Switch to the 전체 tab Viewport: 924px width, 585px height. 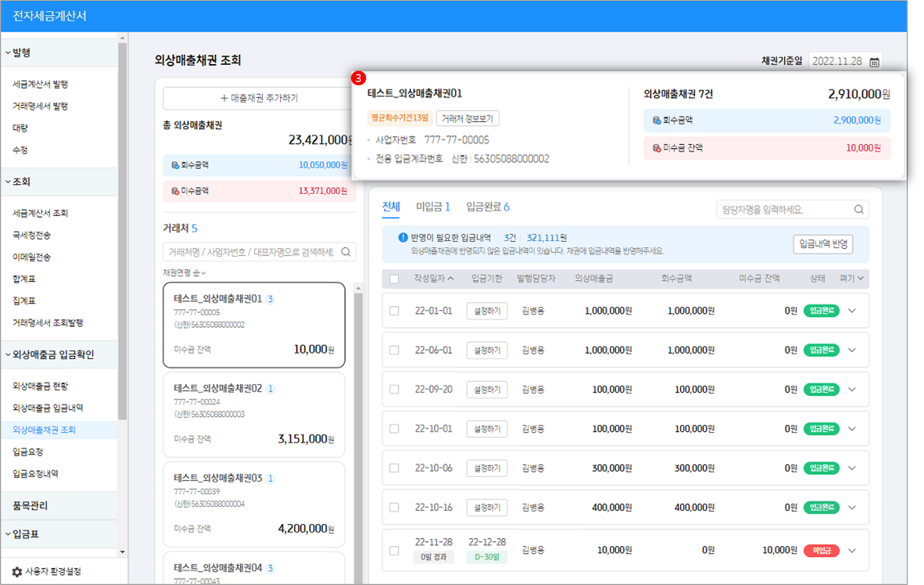(x=391, y=207)
